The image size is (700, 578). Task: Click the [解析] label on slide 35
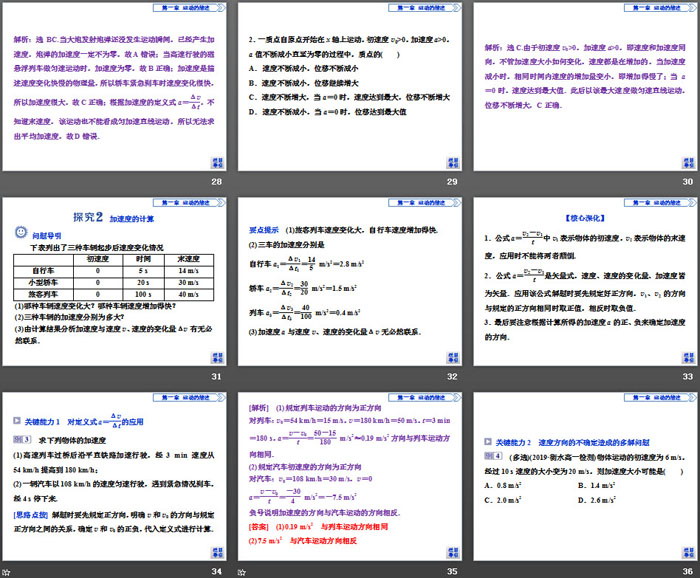pyautogui.click(x=259, y=408)
